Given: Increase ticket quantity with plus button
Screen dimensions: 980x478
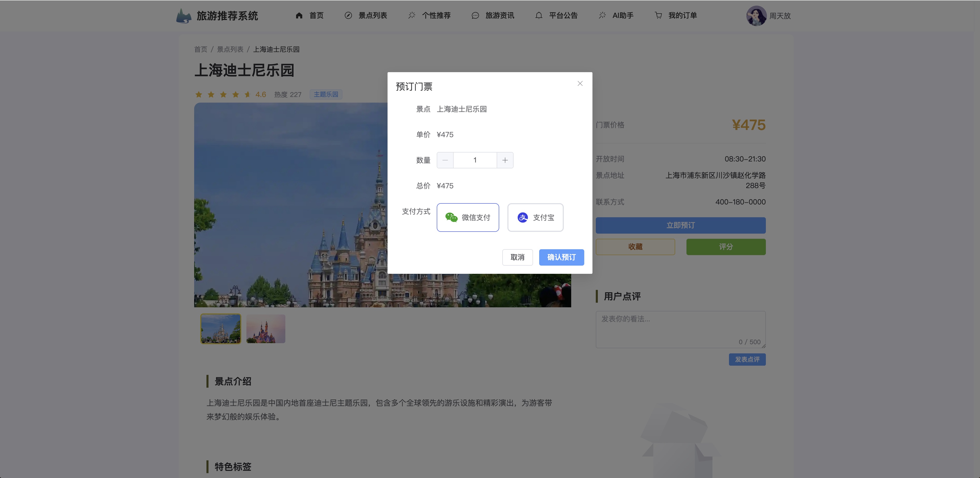Looking at the screenshot, I should (505, 160).
